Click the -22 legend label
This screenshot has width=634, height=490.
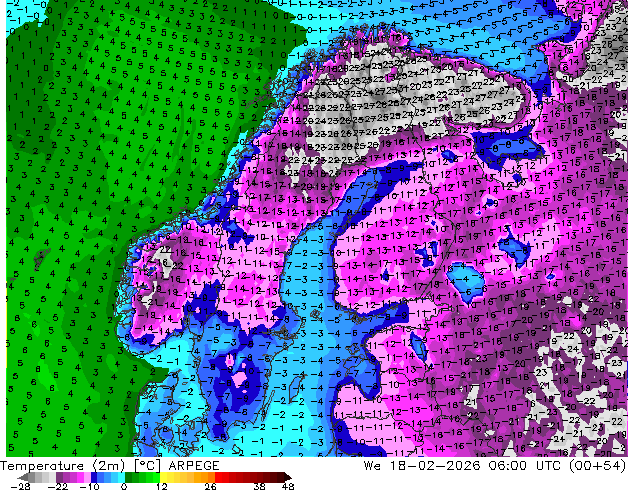click(57, 486)
